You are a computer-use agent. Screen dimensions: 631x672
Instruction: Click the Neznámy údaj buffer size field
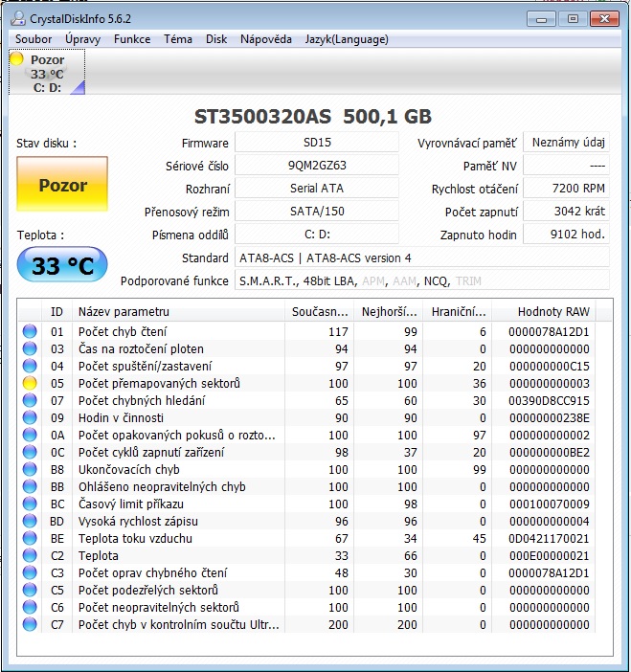(x=566, y=143)
